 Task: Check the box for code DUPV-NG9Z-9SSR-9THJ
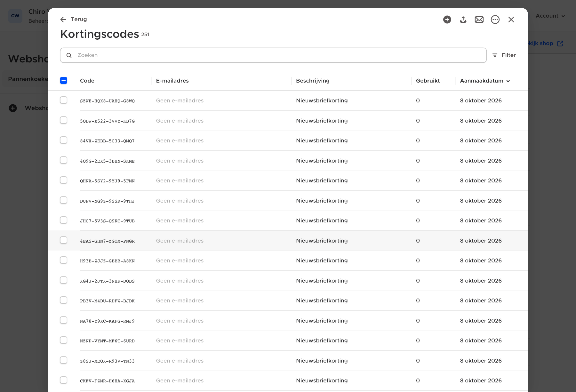pos(64,200)
